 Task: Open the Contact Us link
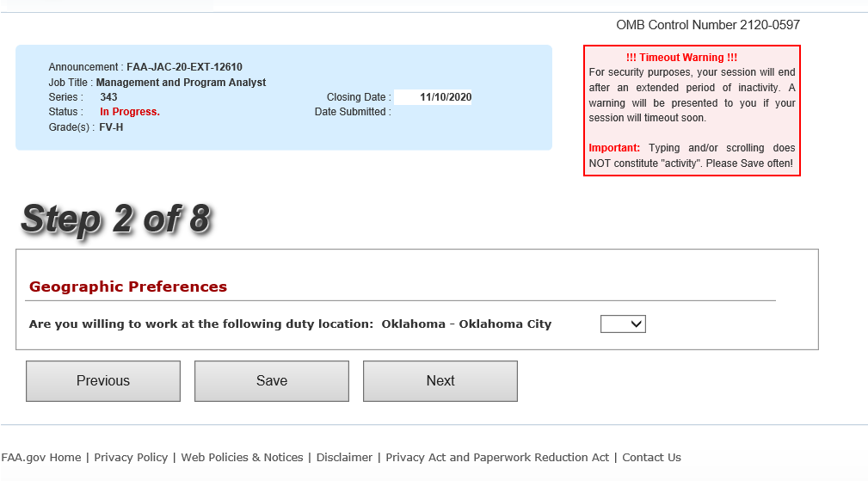(651, 457)
